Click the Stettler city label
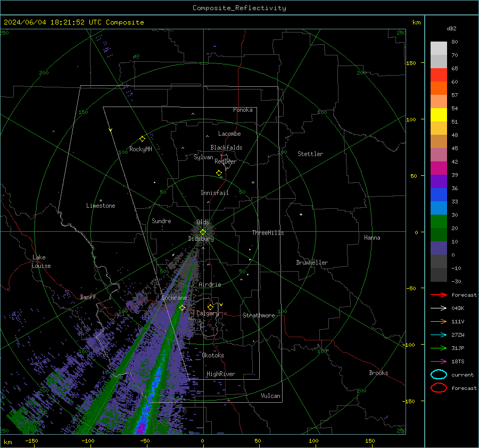Image resolution: width=479 pixels, height=448 pixels. click(310, 154)
